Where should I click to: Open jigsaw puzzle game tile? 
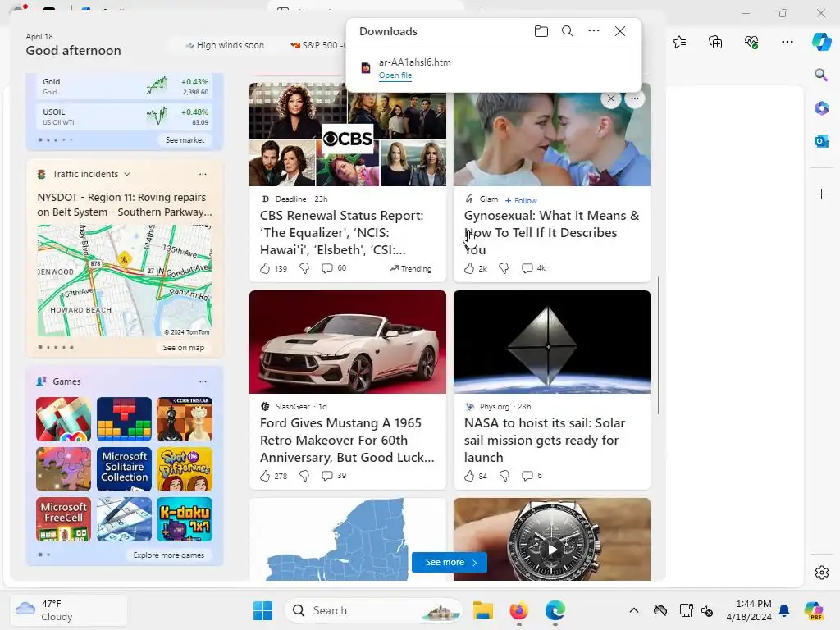pyautogui.click(x=64, y=469)
